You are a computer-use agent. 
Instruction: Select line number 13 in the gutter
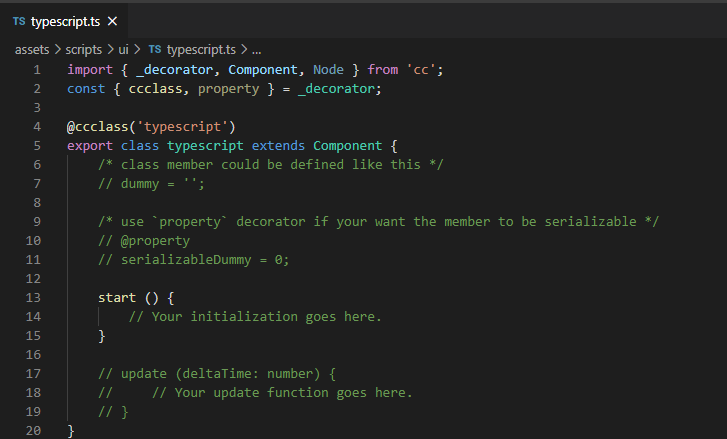[x=34, y=298]
